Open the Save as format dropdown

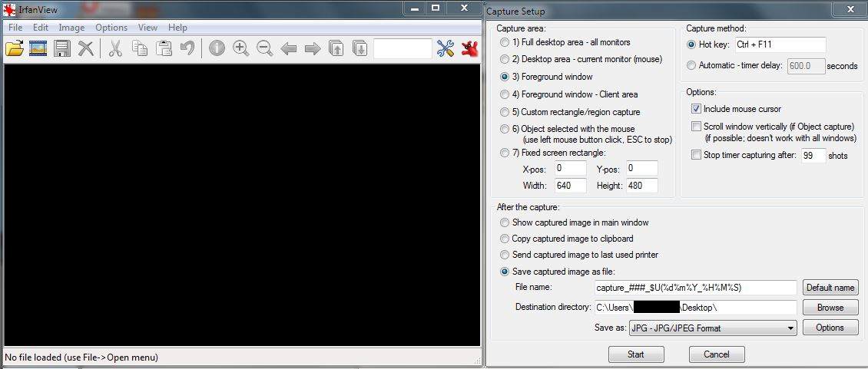[712, 328]
